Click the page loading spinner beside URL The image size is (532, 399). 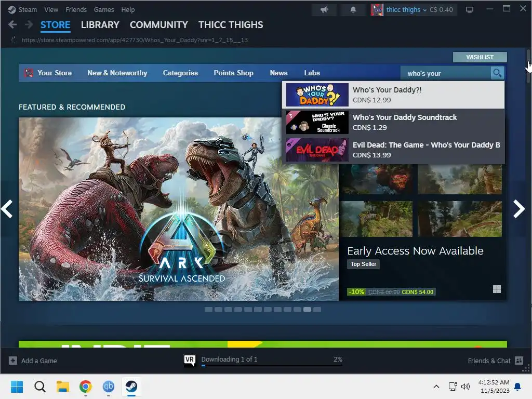point(14,40)
